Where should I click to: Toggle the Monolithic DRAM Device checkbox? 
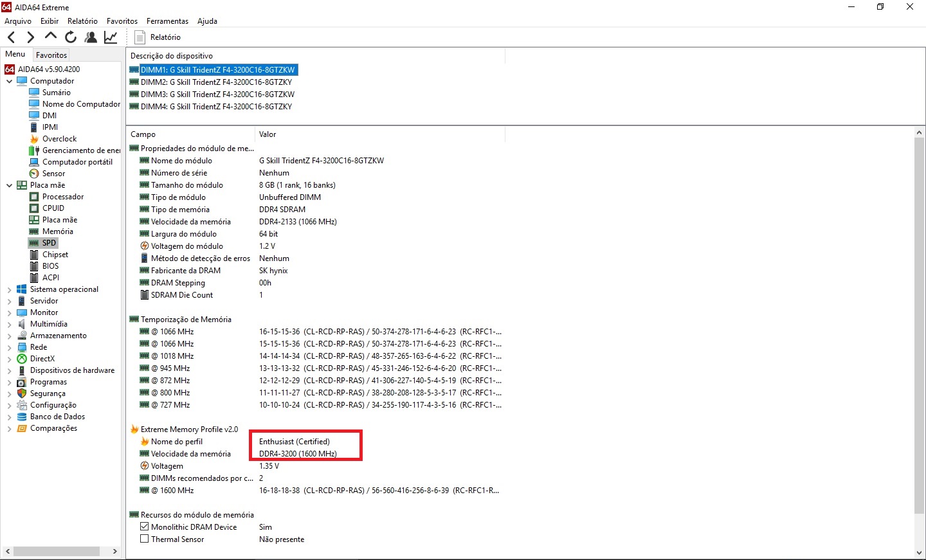click(x=145, y=527)
